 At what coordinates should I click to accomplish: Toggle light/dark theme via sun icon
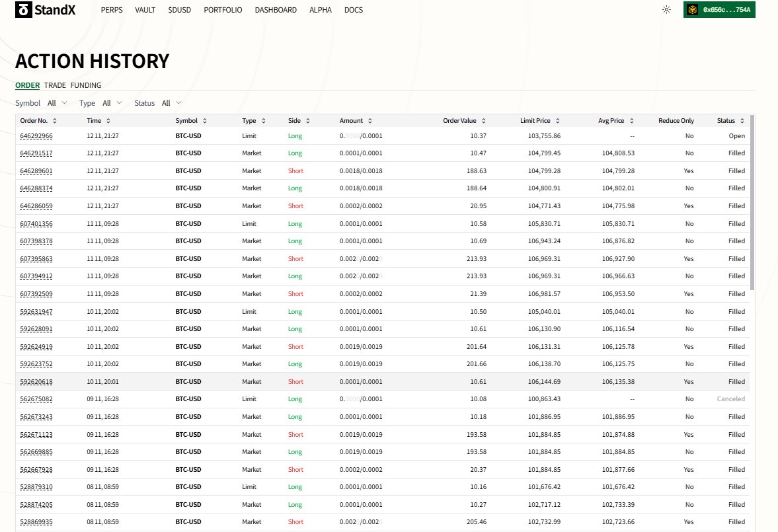(665, 10)
